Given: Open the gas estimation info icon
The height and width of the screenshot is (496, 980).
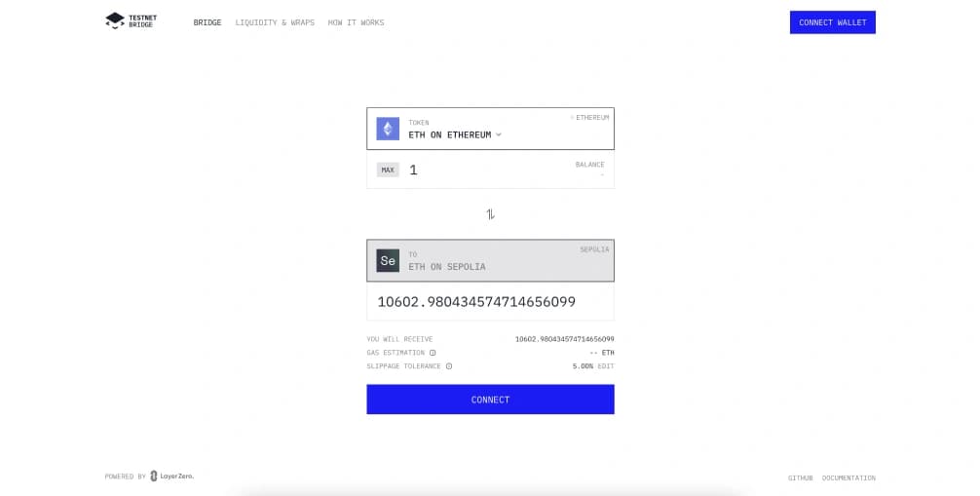Looking at the screenshot, I should pyautogui.click(x=433, y=353).
